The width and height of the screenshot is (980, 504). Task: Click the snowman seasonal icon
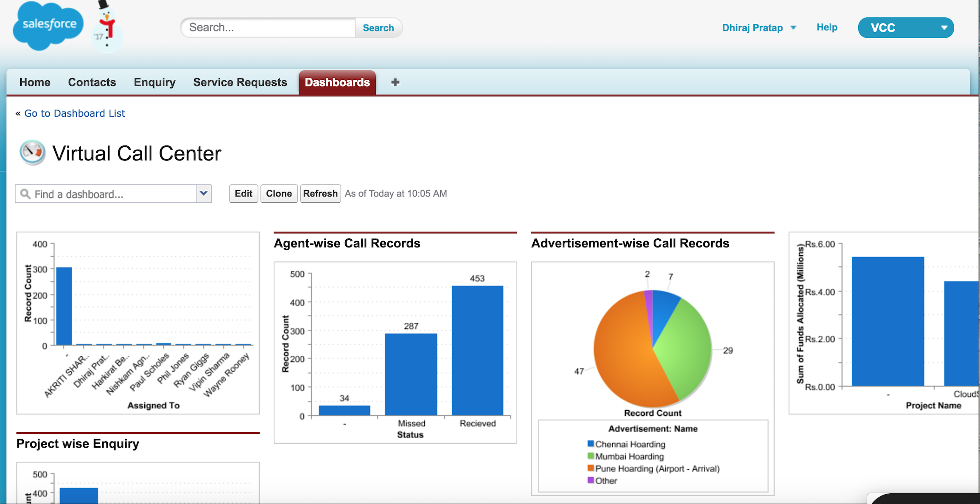(106, 26)
